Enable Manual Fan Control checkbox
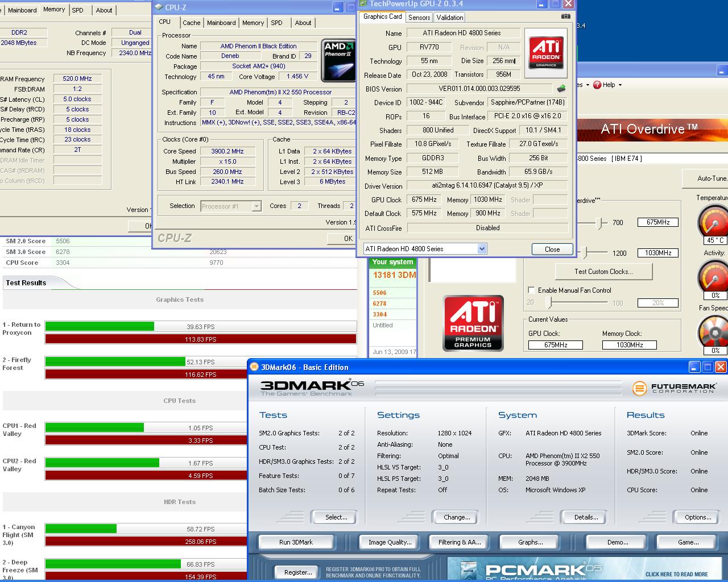This screenshot has width=728, height=582. tap(531, 290)
